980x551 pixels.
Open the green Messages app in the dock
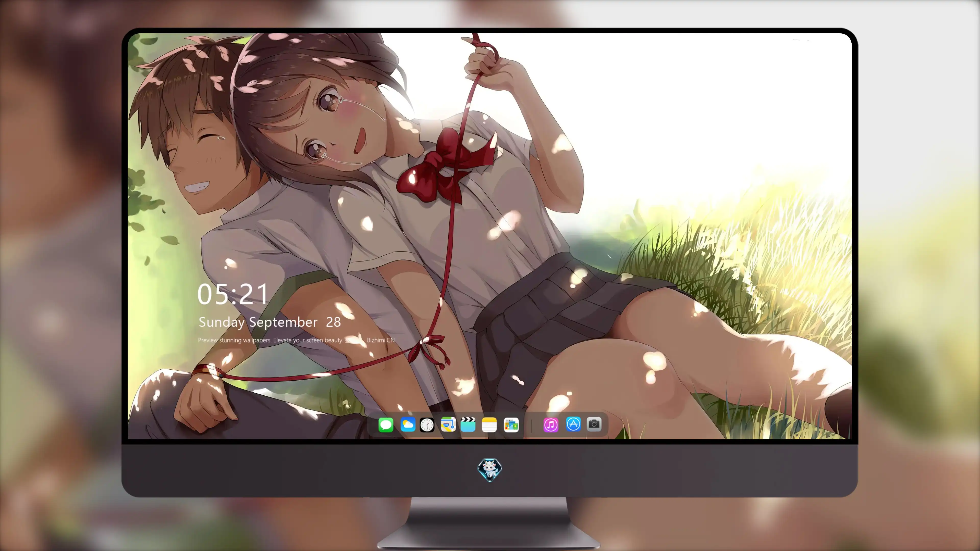point(386,425)
